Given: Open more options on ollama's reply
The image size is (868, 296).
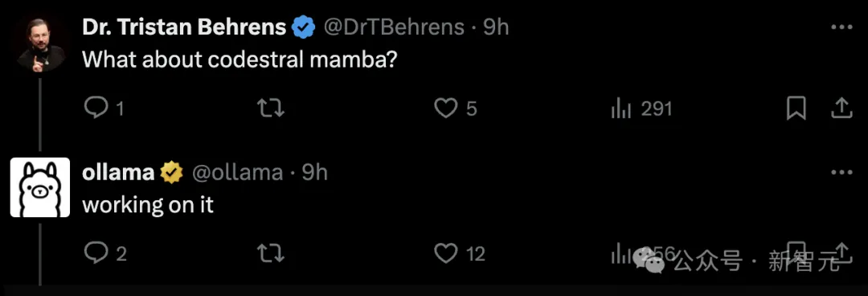Looking at the screenshot, I should click(842, 173).
